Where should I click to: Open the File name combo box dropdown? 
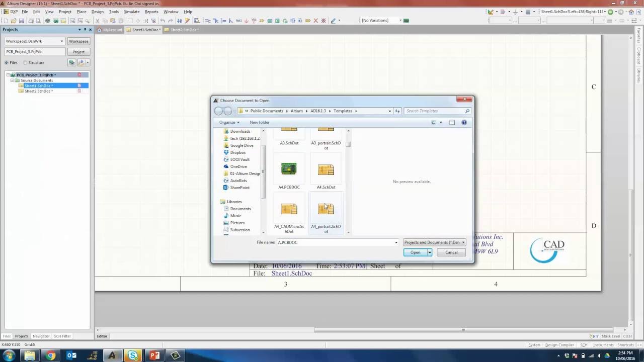pyautogui.click(x=396, y=242)
